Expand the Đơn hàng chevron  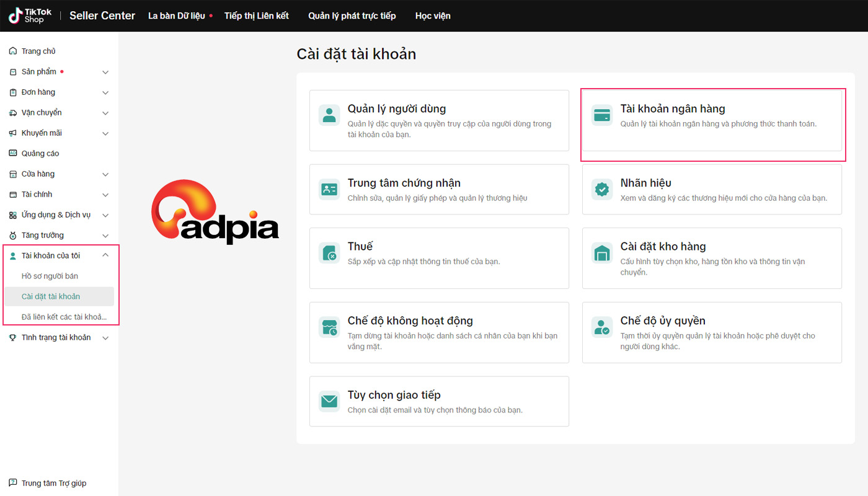(x=105, y=92)
